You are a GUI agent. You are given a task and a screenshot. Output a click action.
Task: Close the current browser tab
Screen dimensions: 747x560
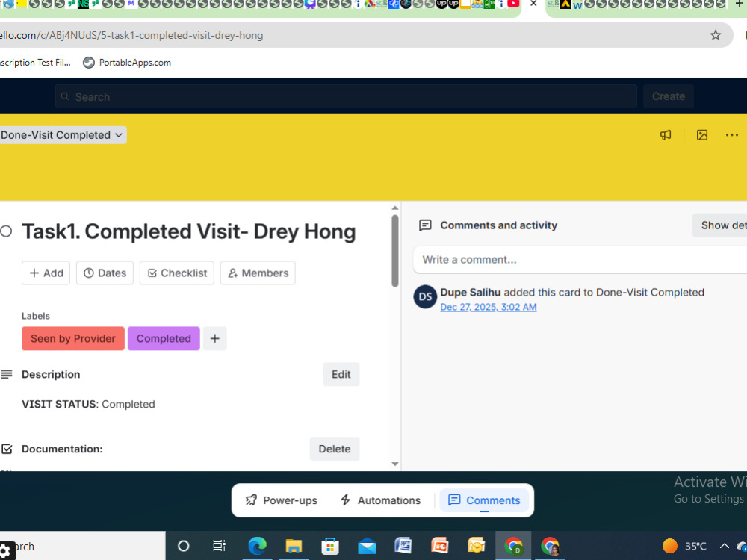point(533,4)
